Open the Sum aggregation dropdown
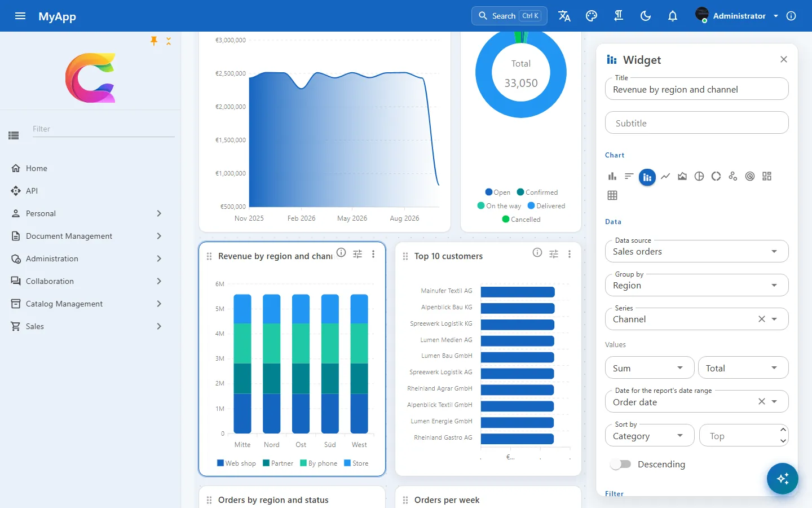812x508 pixels. coord(650,368)
